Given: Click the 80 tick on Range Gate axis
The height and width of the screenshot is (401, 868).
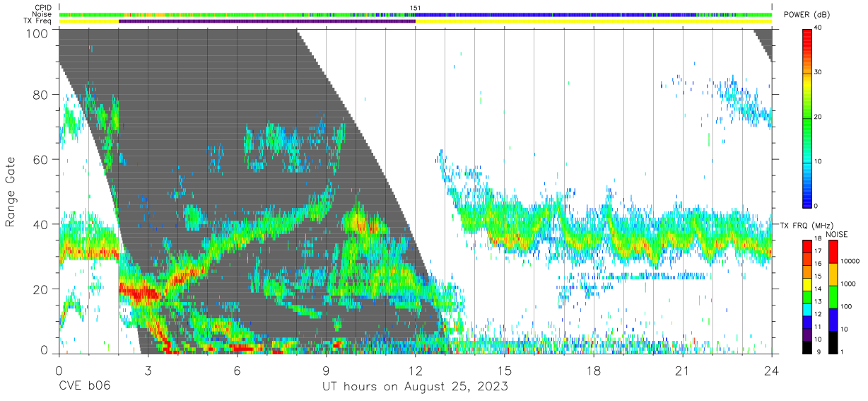Looking at the screenshot, I should pyautogui.click(x=41, y=95).
